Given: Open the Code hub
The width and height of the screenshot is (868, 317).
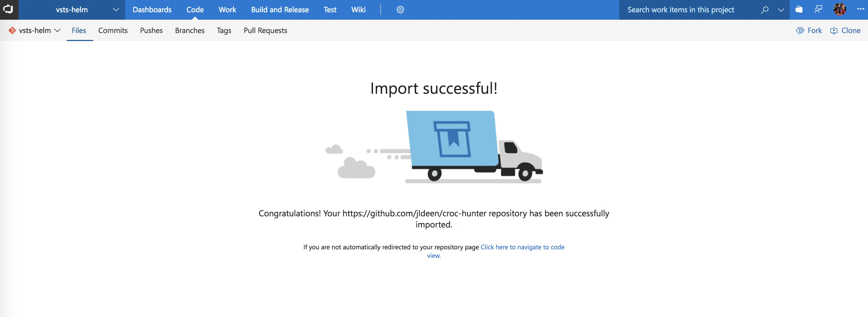Looking at the screenshot, I should click(195, 9).
